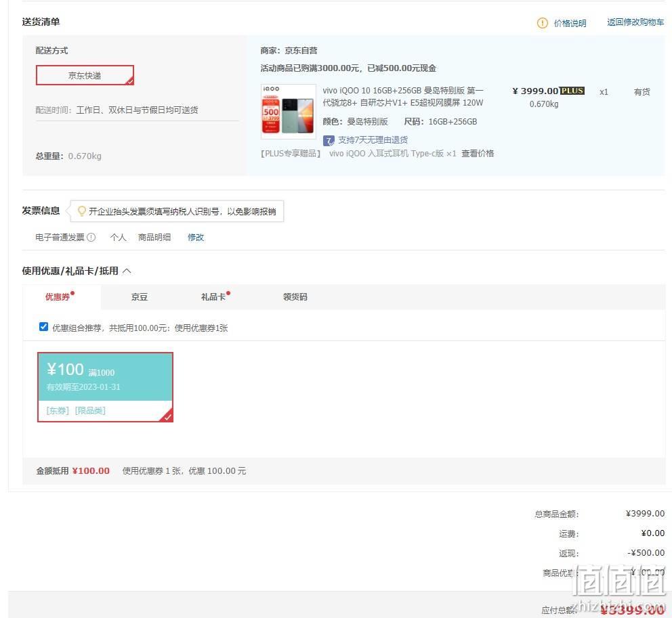Select 京东快递 delivery method
Screen dimensions: 672x618
pyautogui.click(x=85, y=75)
